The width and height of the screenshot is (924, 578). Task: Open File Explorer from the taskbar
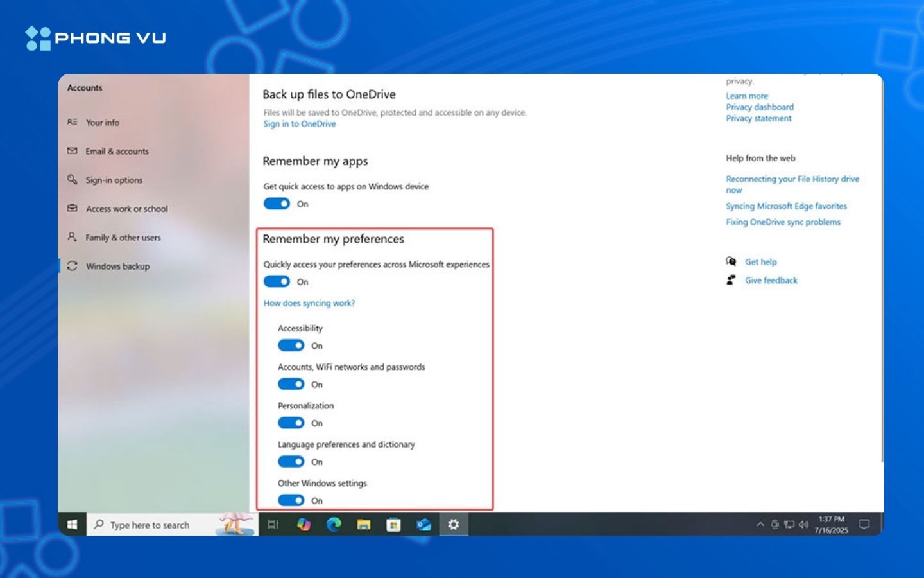coord(364,525)
